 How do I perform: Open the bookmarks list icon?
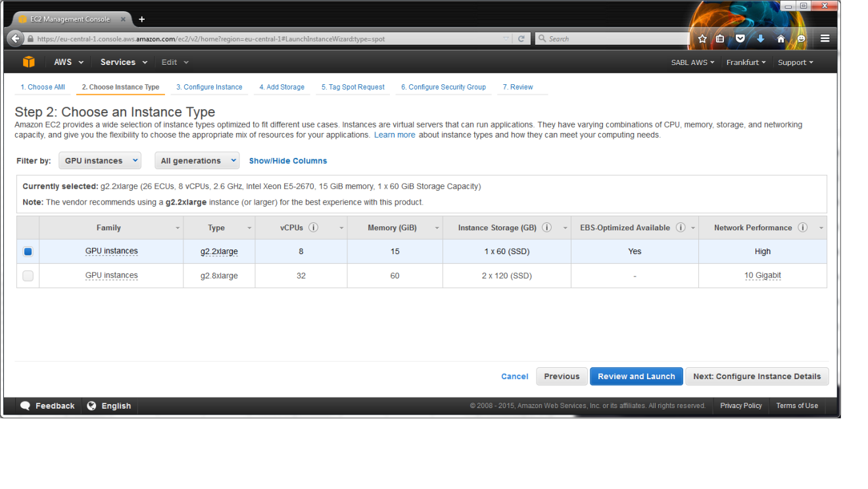click(721, 39)
